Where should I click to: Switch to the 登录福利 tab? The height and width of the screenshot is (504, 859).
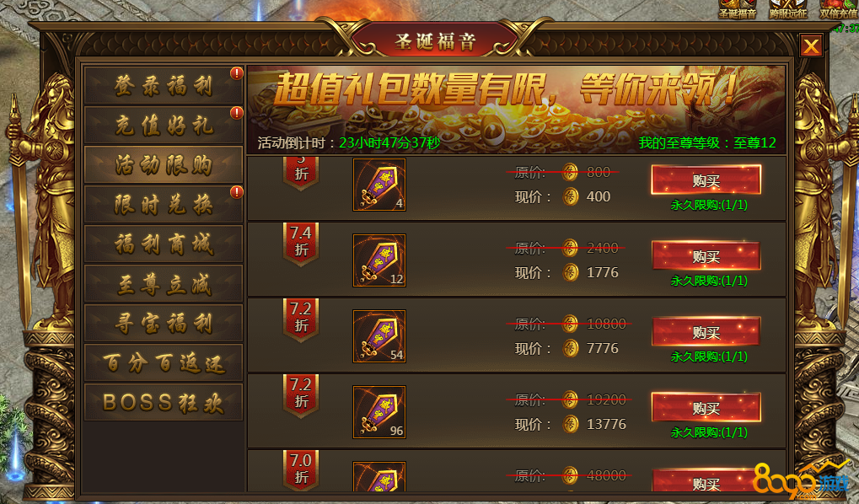click(164, 85)
